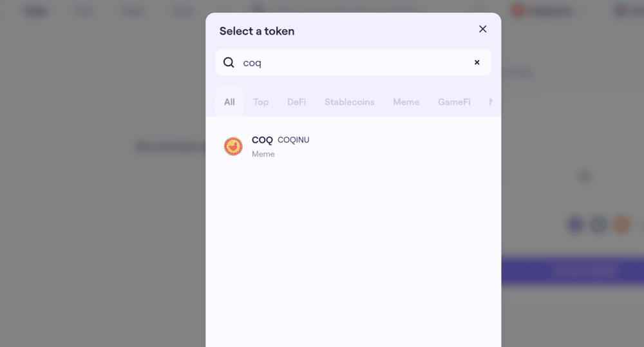
Task: Click the magnifier search icon
Action: (x=229, y=62)
